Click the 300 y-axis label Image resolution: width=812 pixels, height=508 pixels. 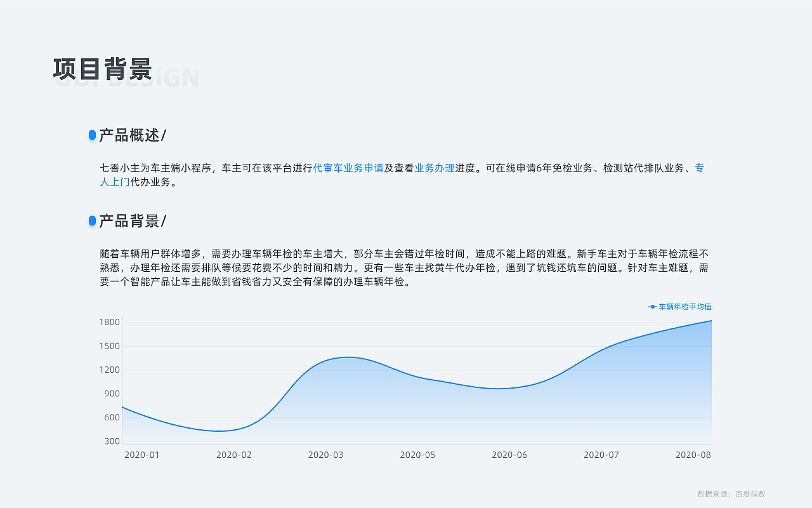coord(112,441)
